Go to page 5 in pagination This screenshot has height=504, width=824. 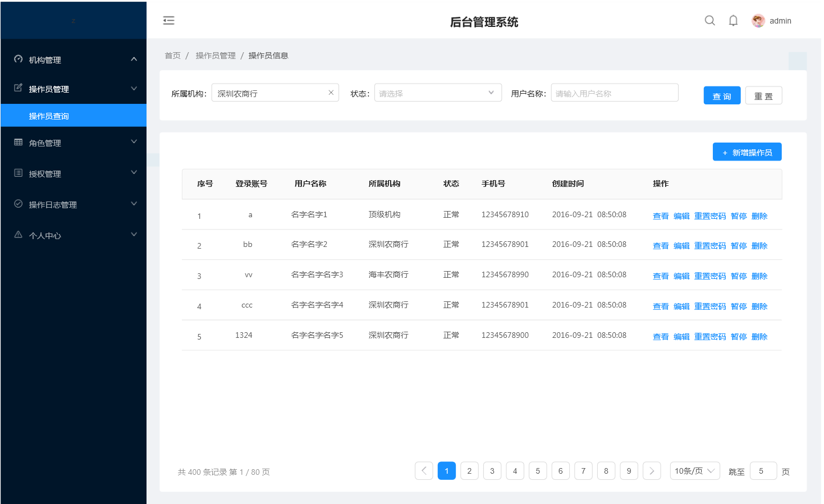point(538,471)
